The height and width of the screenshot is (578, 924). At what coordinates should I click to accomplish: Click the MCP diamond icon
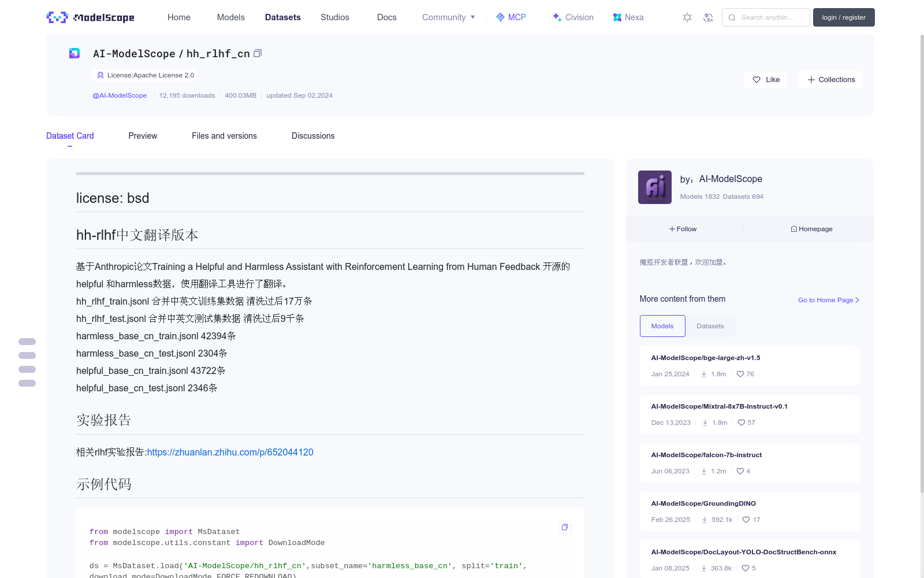click(x=500, y=17)
